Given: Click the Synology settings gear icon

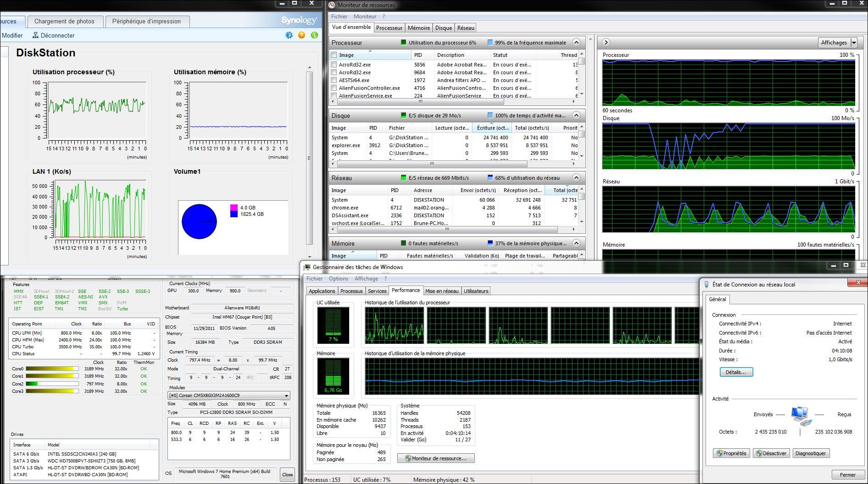Looking at the screenshot, I should (289, 35).
